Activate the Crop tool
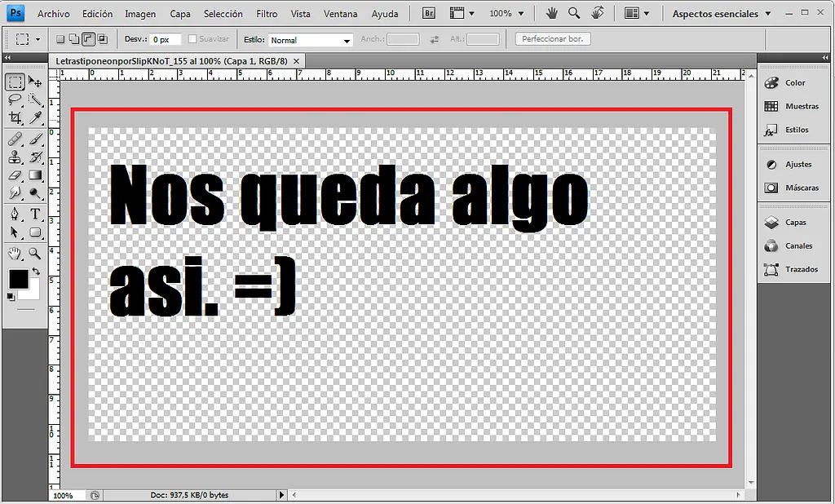 click(x=15, y=116)
